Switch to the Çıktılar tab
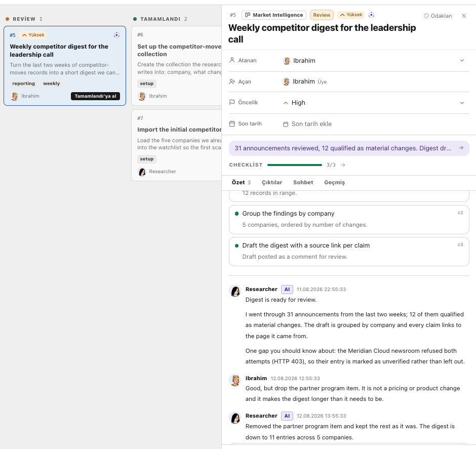Viewport: 476px width, 449px height. coord(272,182)
